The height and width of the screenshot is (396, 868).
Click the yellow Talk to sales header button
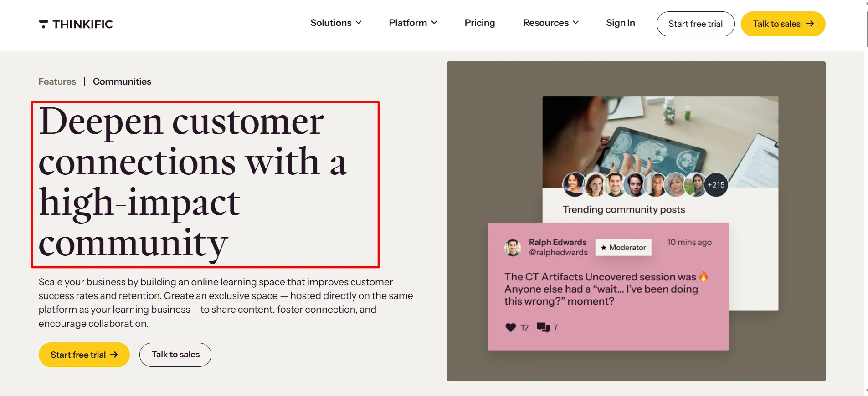click(783, 24)
